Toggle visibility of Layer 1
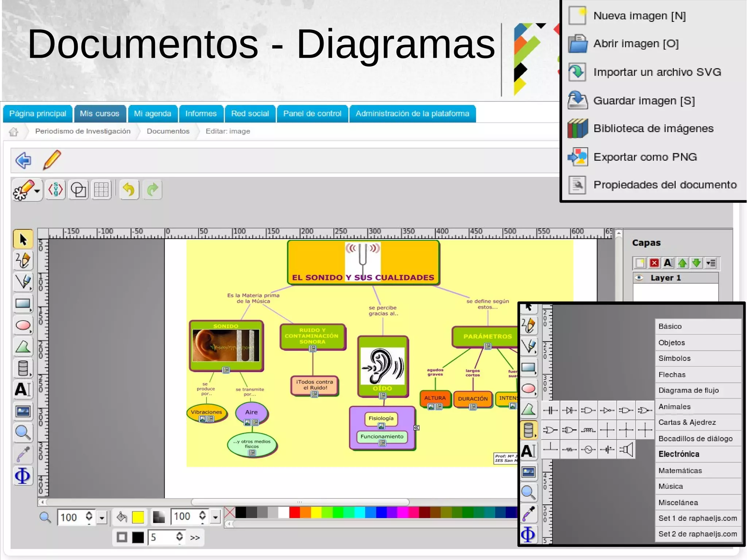Screen dimensions: 747x560 [639, 278]
